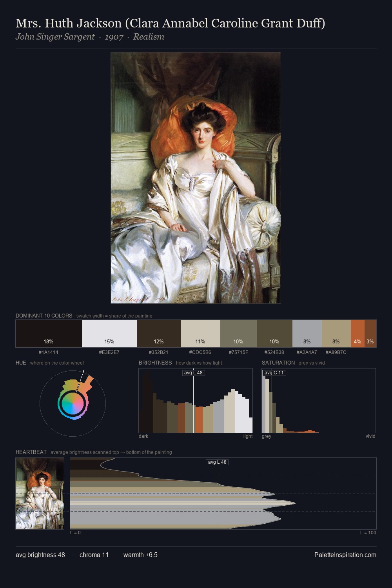Click the 'light' axis label under Brightness
This screenshot has height=588, width=392.
(248, 436)
